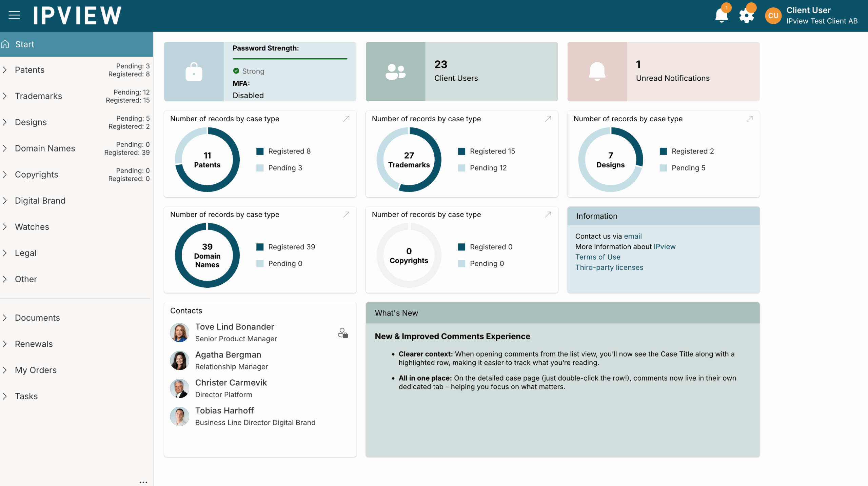868x486 pixels.
Task: Click contact icon beside Tove Lind Bonander
Action: [343, 333]
